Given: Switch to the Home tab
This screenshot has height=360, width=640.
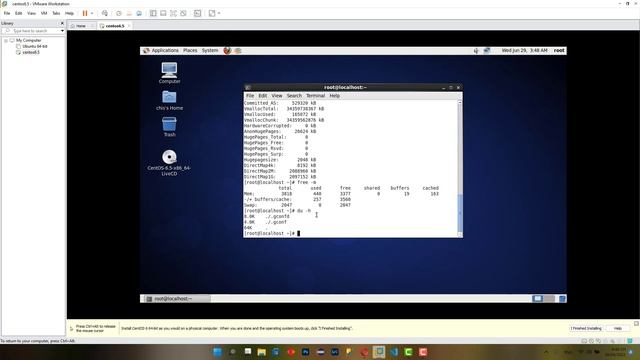Looking at the screenshot, I should click(x=81, y=26).
